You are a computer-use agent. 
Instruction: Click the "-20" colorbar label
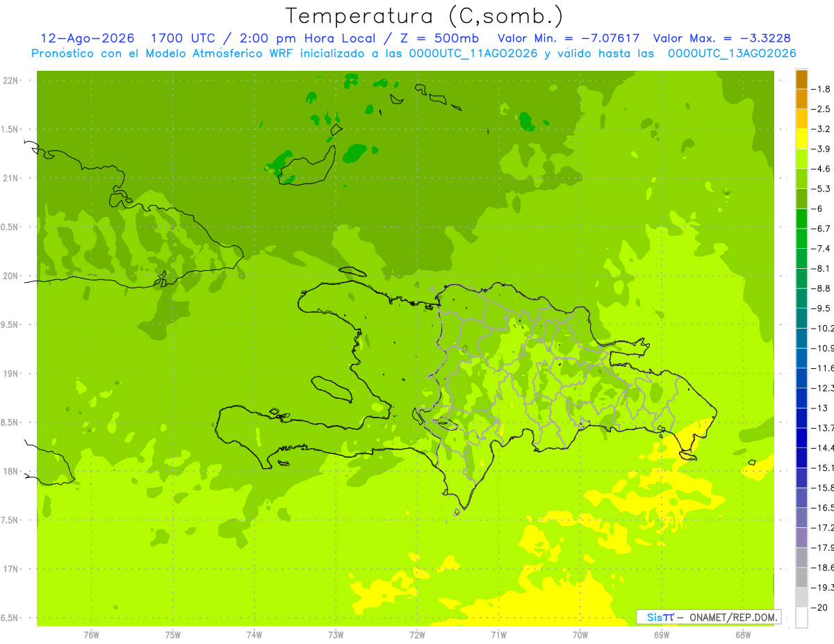pyautogui.click(x=819, y=607)
